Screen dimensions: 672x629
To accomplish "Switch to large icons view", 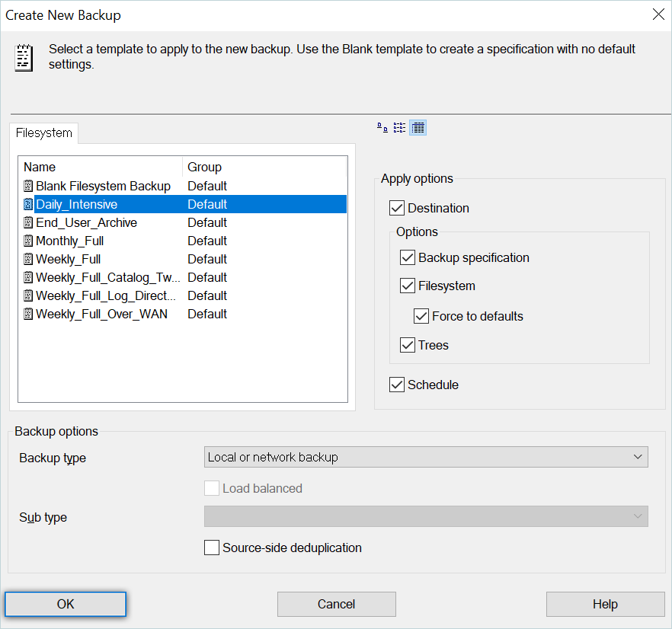I will pos(382,128).
